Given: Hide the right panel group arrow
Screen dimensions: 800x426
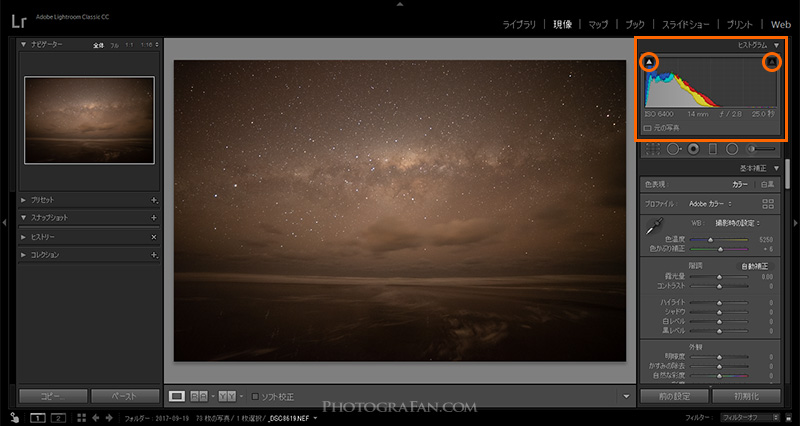Looking at the screenshot, I should [796, 222].
